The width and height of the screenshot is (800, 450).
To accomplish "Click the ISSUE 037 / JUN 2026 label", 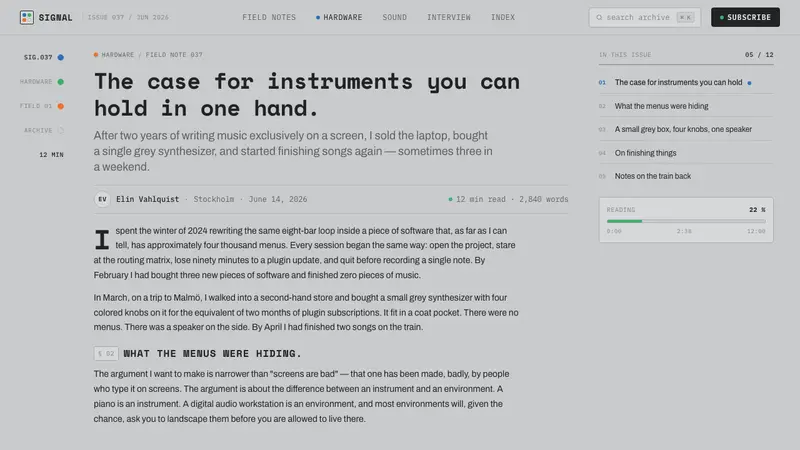I will coord(128,17).
